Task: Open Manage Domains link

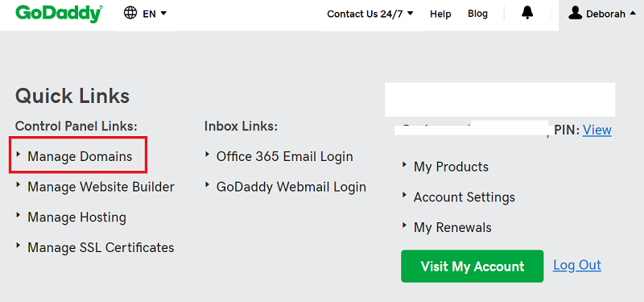Action: point(80,156)
